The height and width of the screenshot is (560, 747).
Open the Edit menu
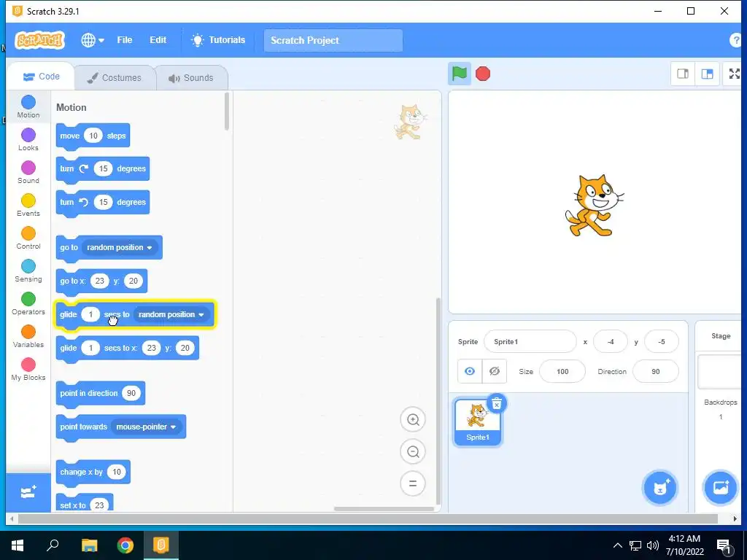(x=158, y=40)
